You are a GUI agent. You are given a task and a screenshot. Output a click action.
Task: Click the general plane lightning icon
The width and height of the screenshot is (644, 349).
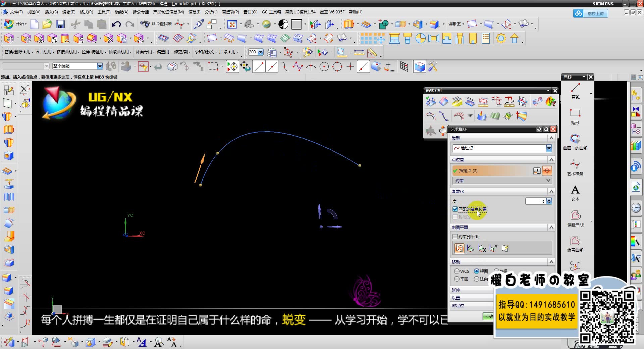click(x=505, y=248)
